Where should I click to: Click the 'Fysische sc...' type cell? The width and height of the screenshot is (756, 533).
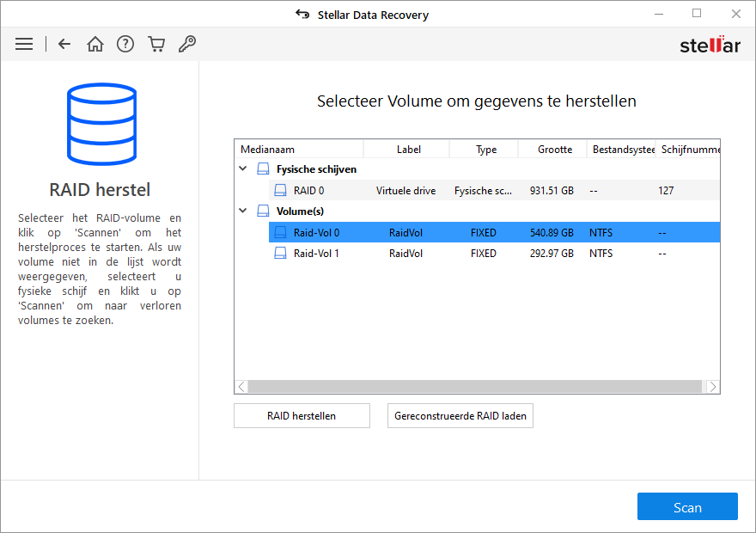483,191
